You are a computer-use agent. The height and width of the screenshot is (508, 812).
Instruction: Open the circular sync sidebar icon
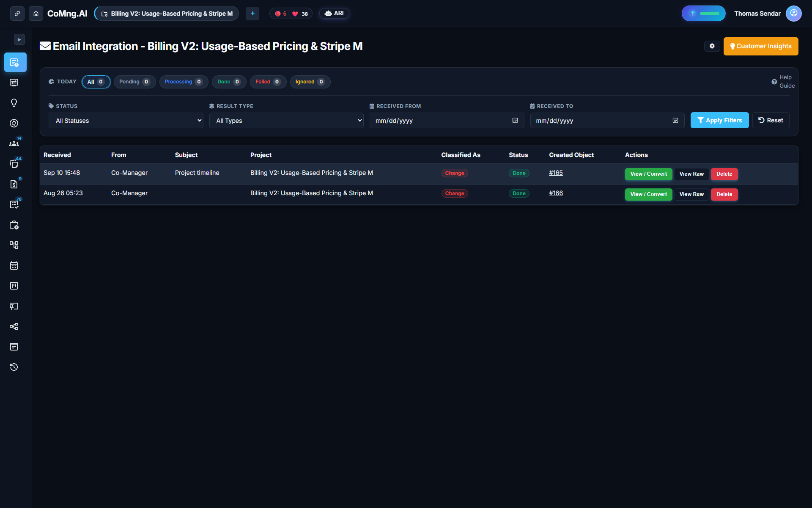14,123
